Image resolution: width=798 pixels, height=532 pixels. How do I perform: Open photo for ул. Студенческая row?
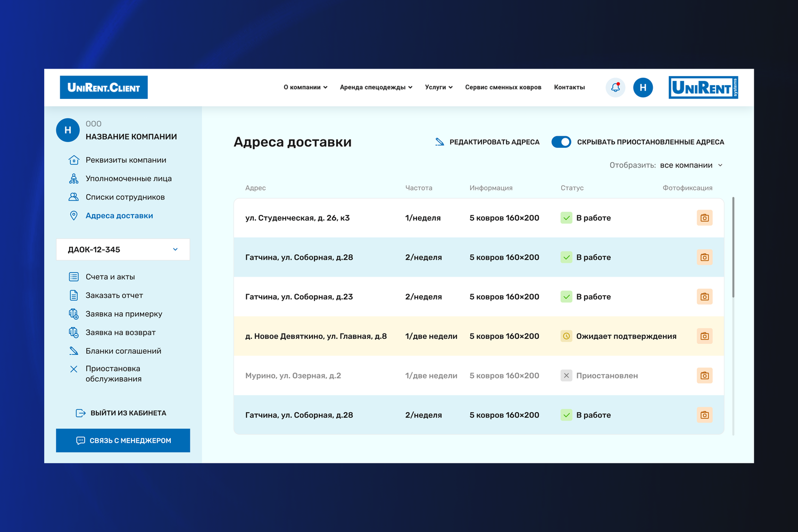click(x=704, y=218)
